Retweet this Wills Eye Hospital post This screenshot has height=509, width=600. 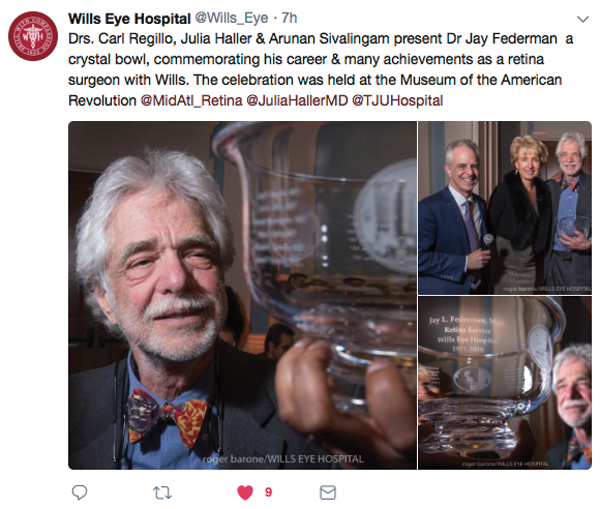[x=162, y=493]
